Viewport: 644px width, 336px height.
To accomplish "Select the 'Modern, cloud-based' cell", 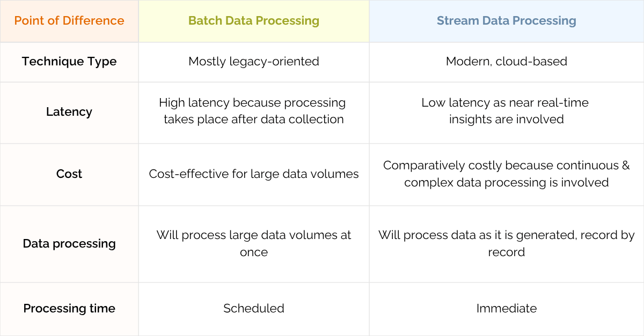I will click(x=507, y=62).
